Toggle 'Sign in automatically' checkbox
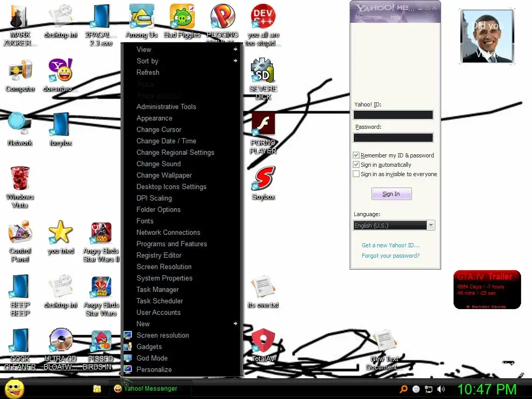 (x=356, y=165)
